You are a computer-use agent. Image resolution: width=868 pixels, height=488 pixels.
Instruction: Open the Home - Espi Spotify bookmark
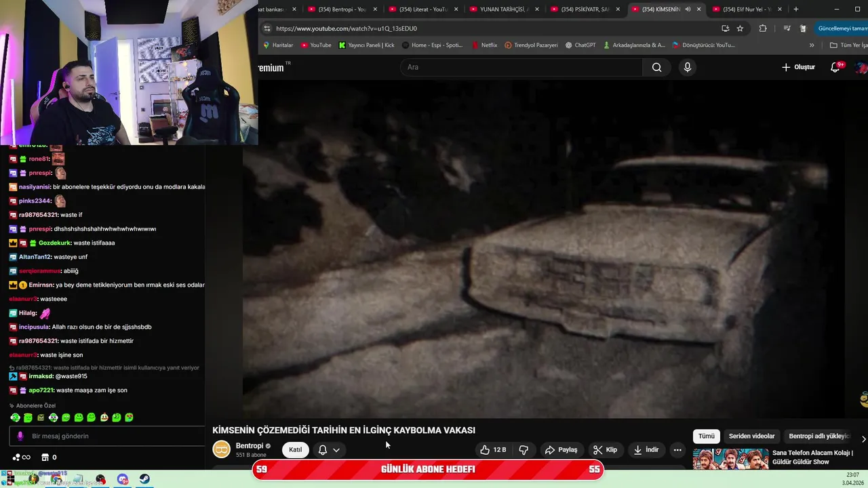432,45
